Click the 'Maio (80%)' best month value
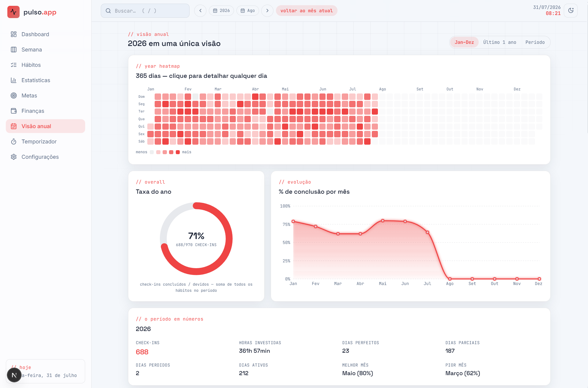Image resolution: width=588 pixels, height=388 pixels. click(357, 373)
